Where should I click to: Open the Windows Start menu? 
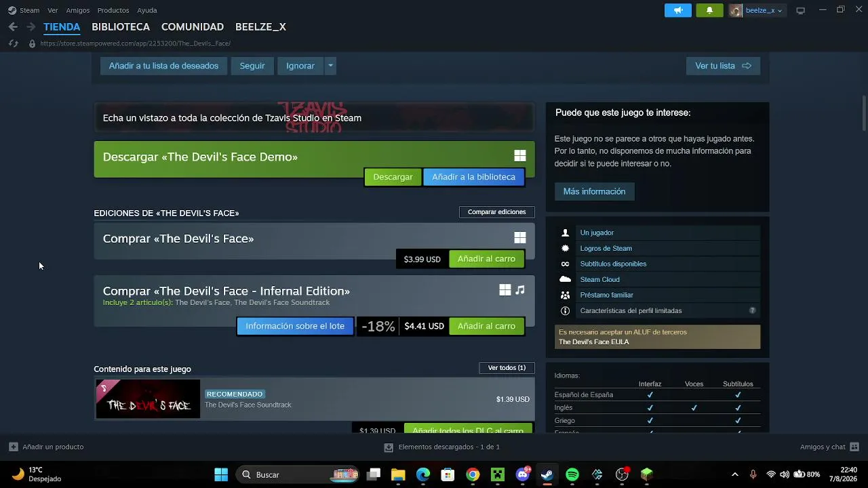click(x=221, y=474)
